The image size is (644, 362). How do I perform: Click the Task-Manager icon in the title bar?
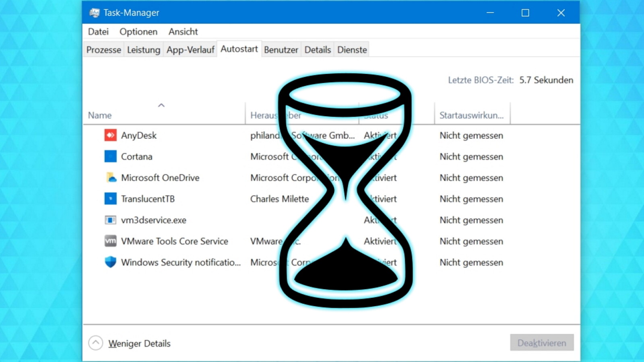click(94, 12)
